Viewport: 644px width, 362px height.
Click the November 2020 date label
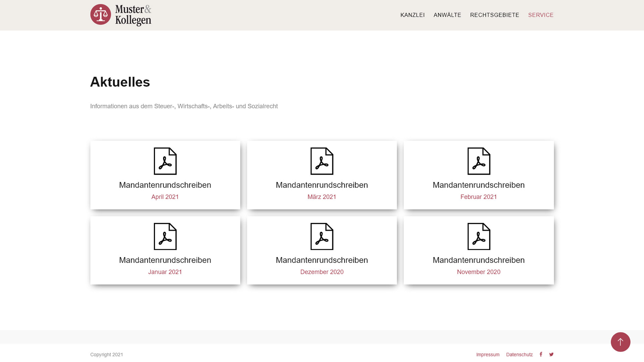coord(479,272)
